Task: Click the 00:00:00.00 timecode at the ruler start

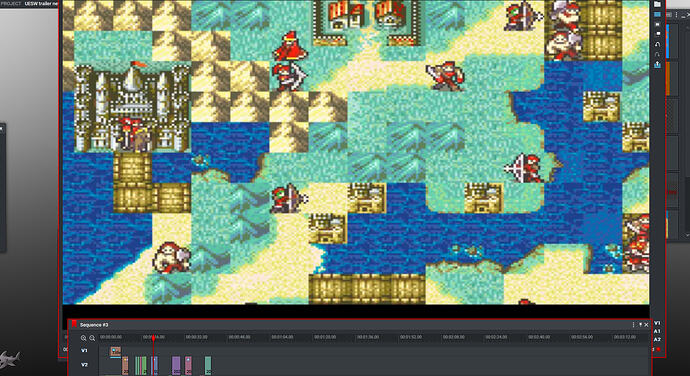Action: point(111,337)
